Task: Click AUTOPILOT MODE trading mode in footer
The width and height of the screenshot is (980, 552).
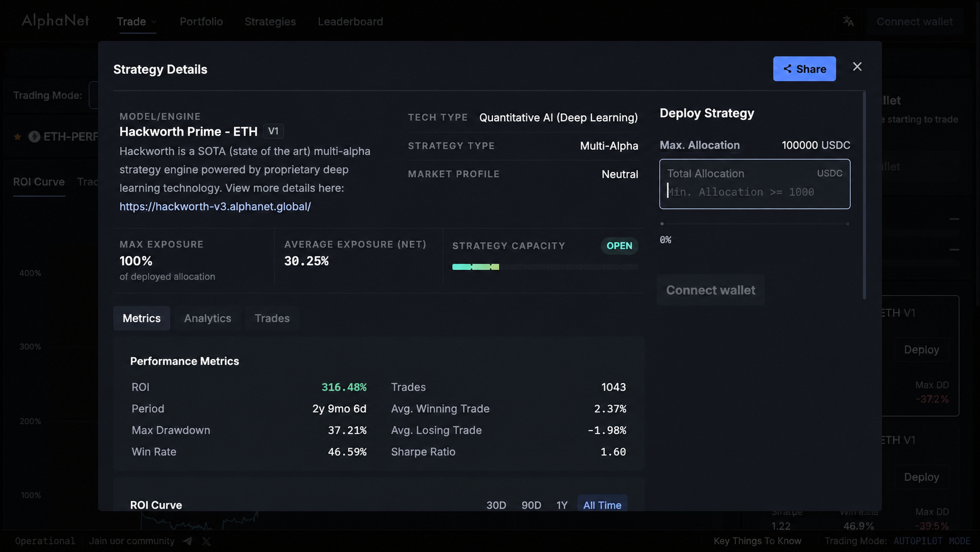Action: coord(932,541)
